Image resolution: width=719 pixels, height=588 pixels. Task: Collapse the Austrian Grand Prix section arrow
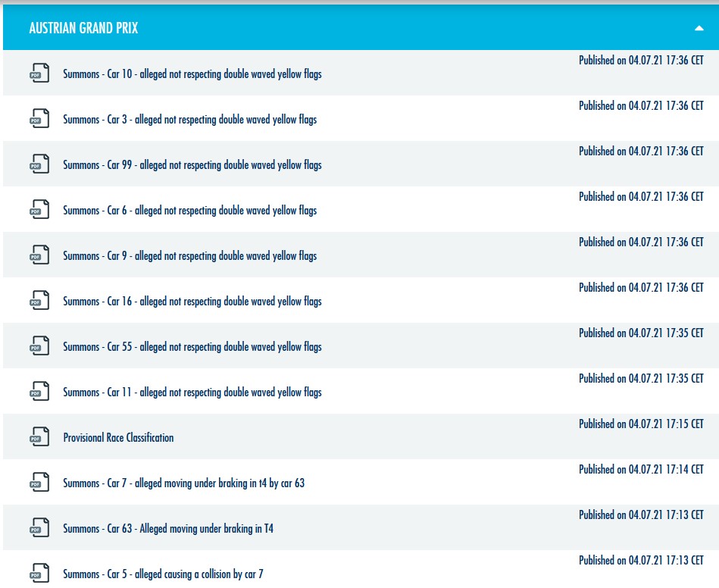pos(699,28)
